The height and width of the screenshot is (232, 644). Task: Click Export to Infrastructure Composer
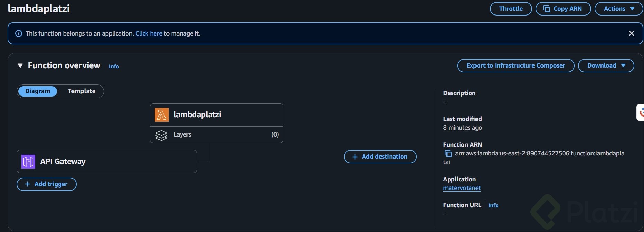tap(516, 66)
